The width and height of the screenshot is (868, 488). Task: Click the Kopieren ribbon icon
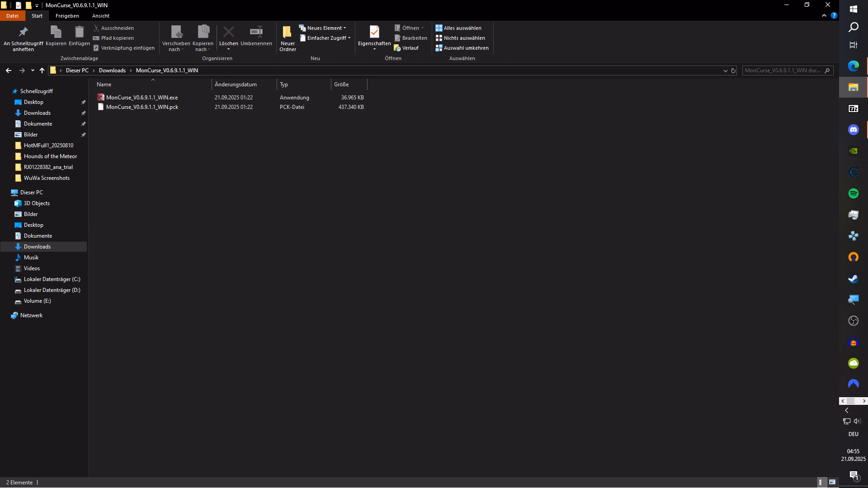(x=56, y=32)
